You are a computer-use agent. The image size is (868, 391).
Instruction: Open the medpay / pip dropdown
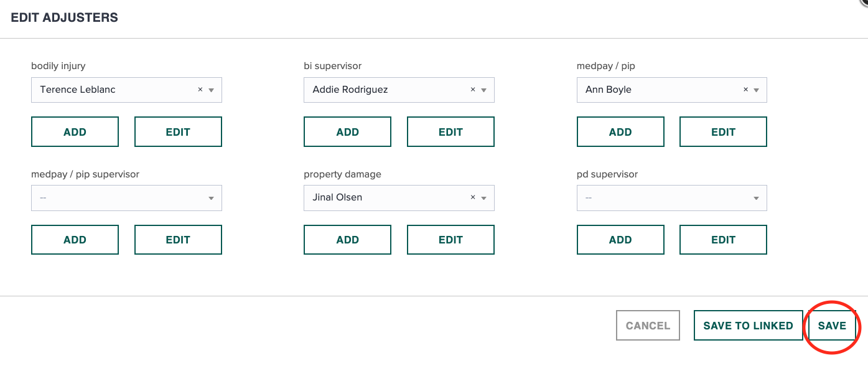pos(757,89)
